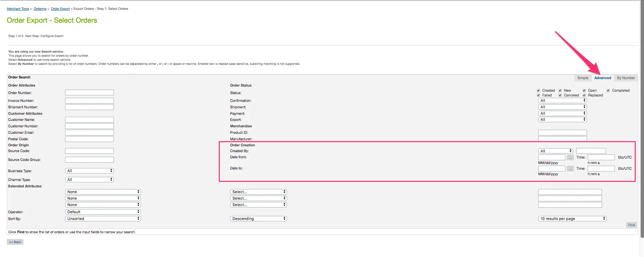This screenshot has width=644, height=257.
Task: Open the Date from calendar picker button
Action: click(x=570, y=158)
